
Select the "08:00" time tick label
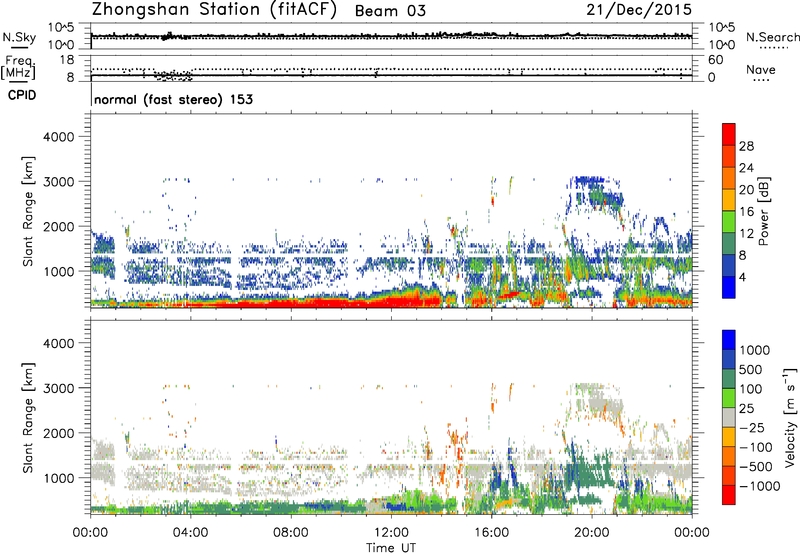(x=291, y=533)
